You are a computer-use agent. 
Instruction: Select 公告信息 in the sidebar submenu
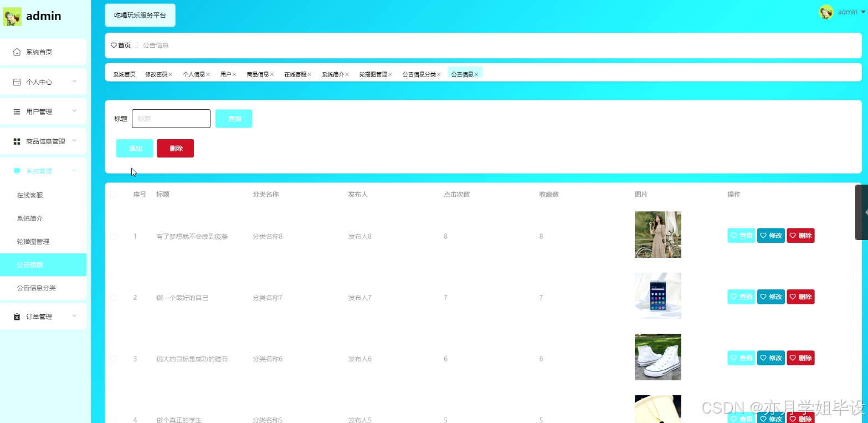(43, 264)
